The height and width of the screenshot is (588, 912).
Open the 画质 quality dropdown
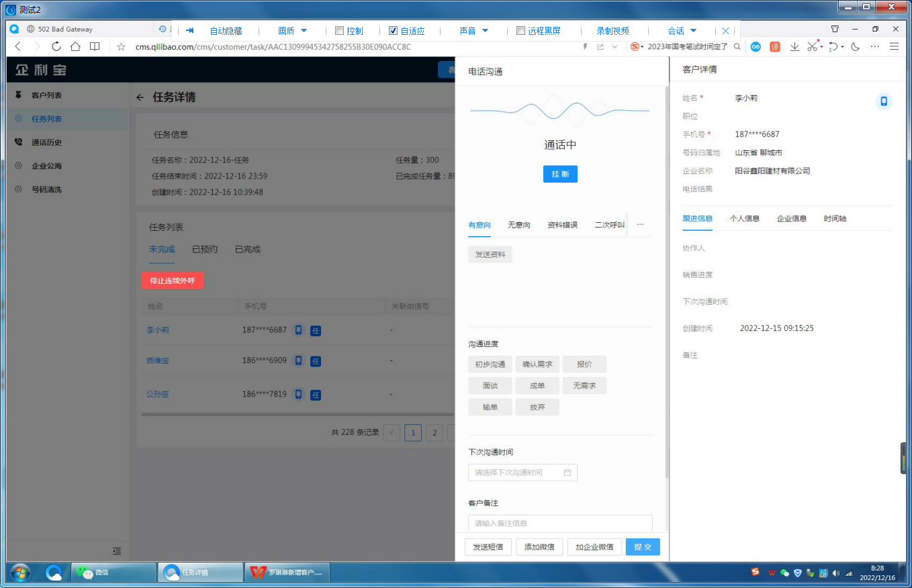point(292,31)
